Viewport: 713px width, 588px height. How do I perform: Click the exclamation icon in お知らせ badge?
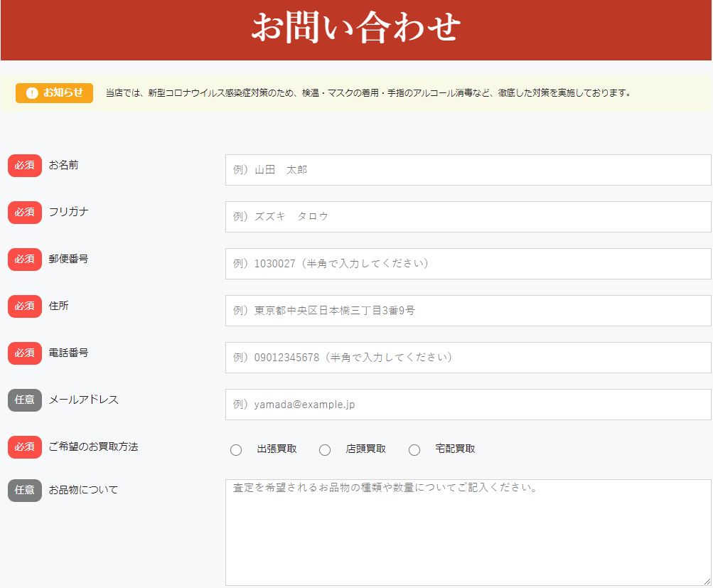32,92
